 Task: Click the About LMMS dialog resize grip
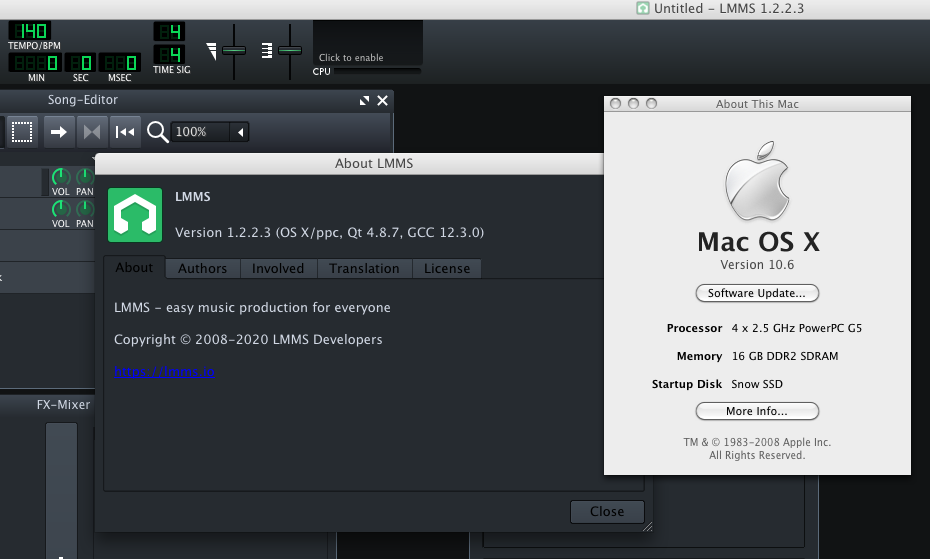[648, 526]
